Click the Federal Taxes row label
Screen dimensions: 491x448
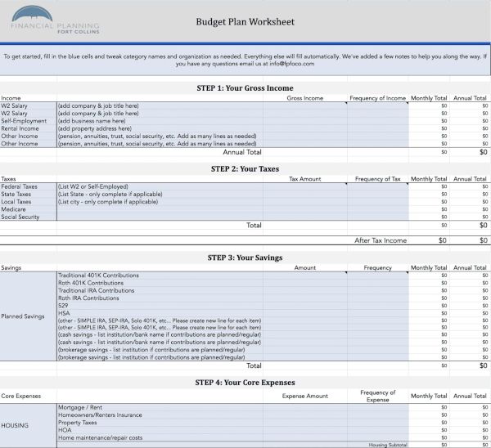pyautogui.click(x=19, y=186)
